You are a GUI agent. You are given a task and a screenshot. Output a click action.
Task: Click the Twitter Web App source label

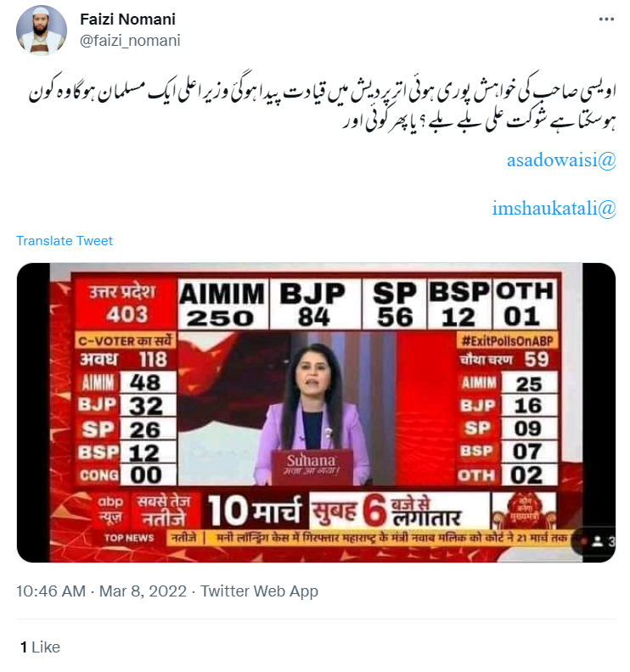(260, 591)
